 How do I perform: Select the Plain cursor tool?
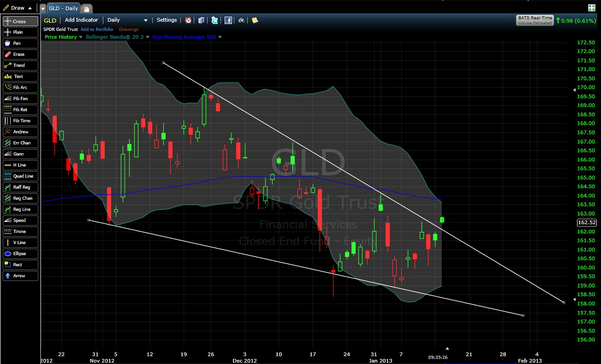click(20, 32)
